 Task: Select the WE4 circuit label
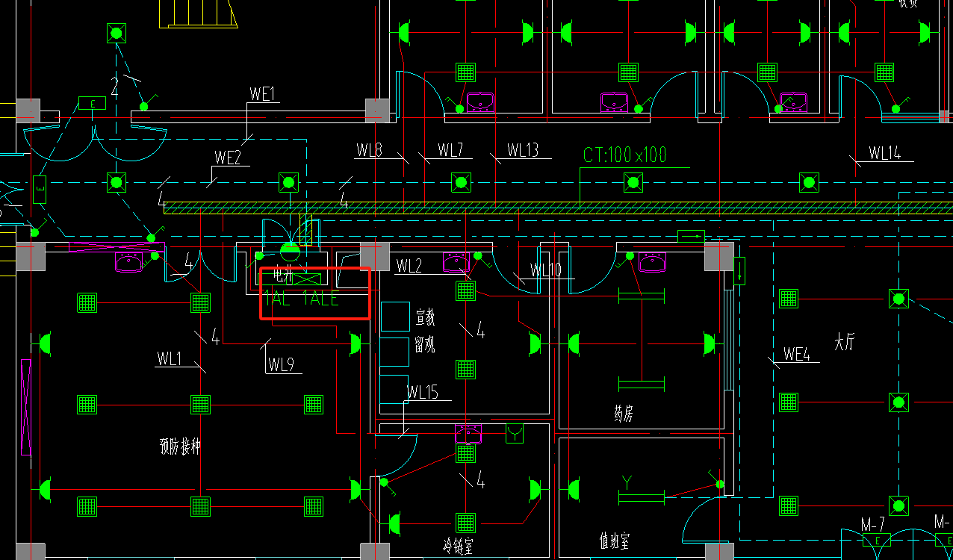(x=797, y=354)
